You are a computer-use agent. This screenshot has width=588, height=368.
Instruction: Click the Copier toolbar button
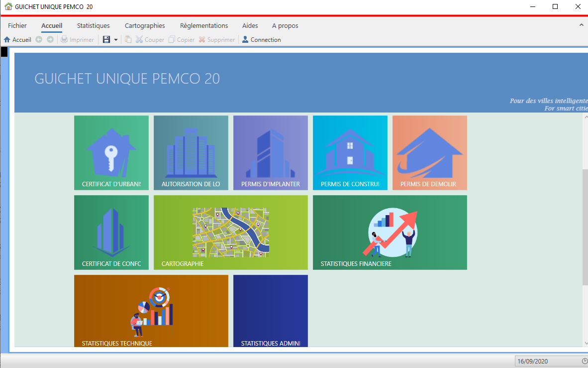pos(182,40)
